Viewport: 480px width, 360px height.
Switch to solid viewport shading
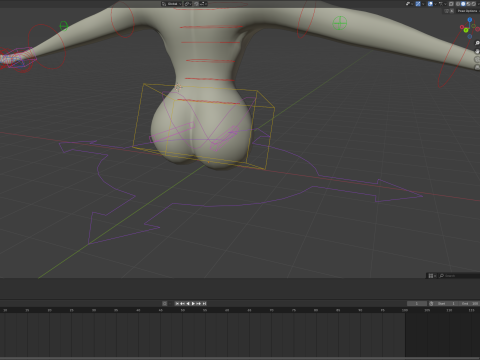coord(463,4)
